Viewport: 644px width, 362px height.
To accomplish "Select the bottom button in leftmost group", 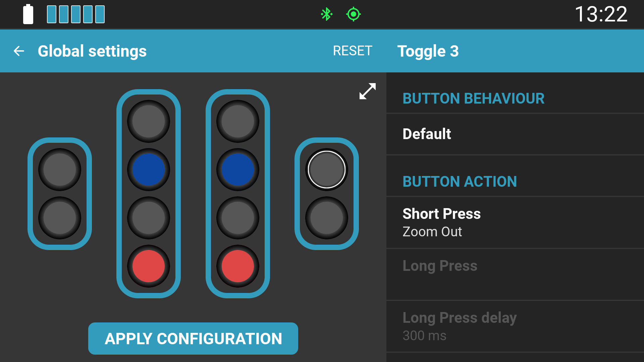I will [60, 218].
